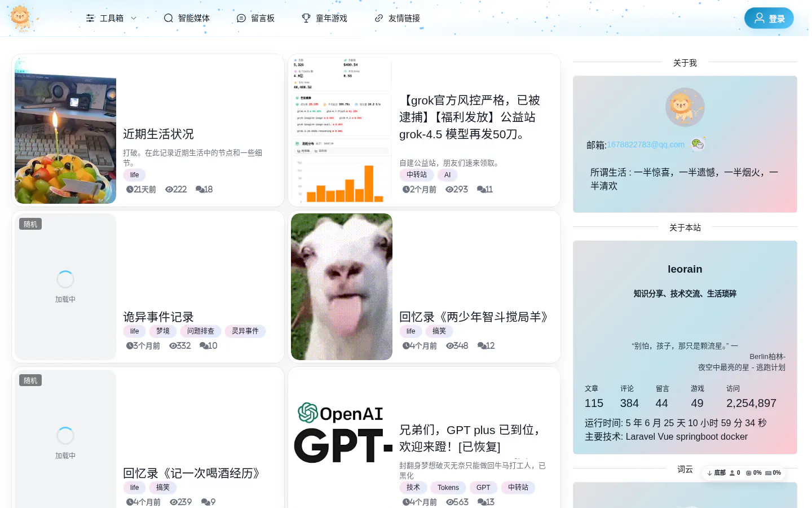Click the 访问 count 2,254,897
Screen dimensions: 812x508
[751, 403]
